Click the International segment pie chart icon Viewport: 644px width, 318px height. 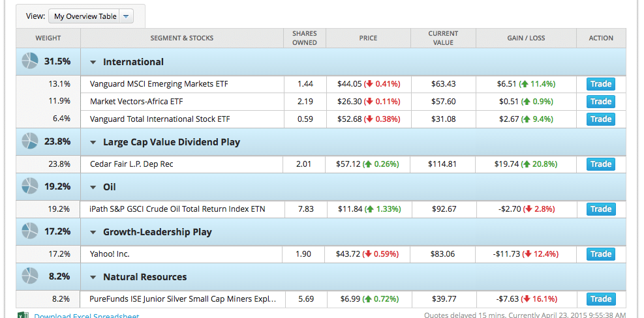29,61
